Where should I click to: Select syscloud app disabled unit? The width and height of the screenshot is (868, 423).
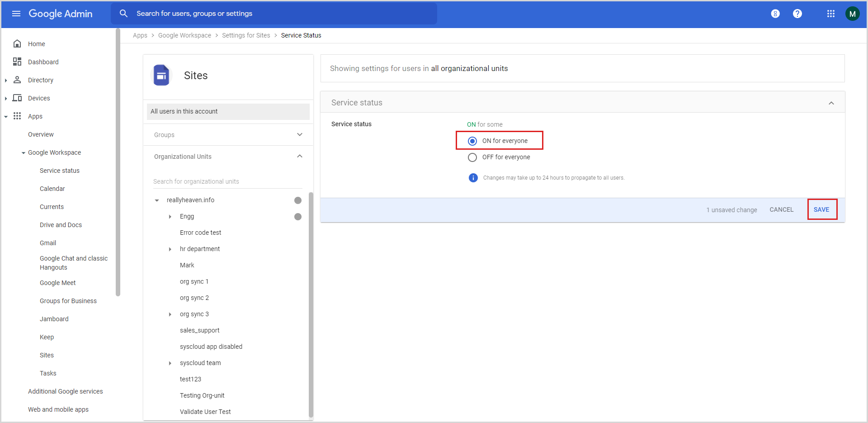pos(211,347)
